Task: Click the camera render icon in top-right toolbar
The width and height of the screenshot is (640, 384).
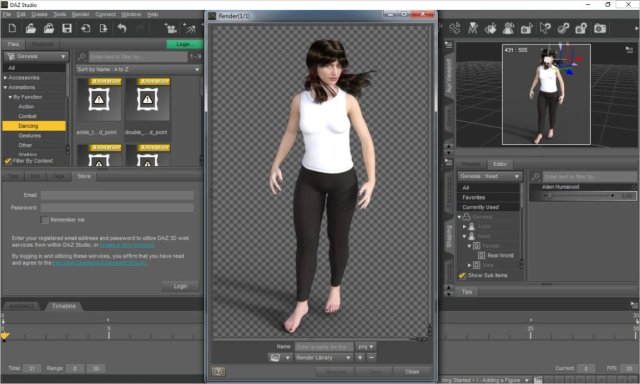Action: (x=600, y=28)
